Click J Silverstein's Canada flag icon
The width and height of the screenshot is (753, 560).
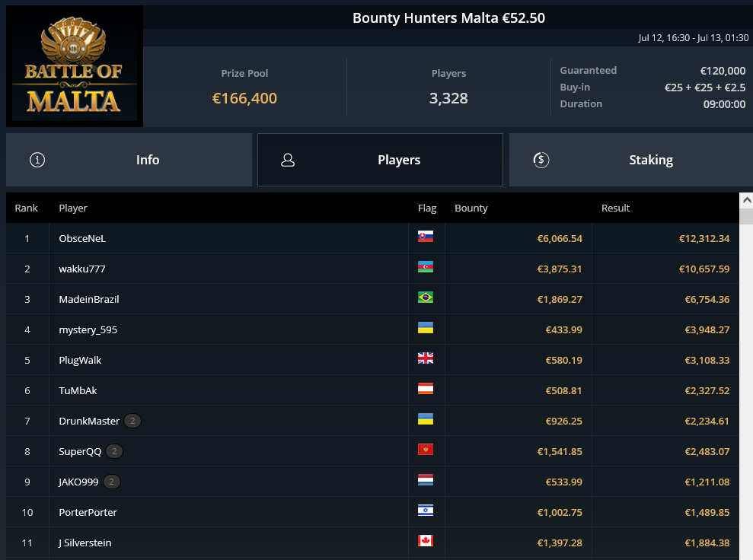point(426,541)
